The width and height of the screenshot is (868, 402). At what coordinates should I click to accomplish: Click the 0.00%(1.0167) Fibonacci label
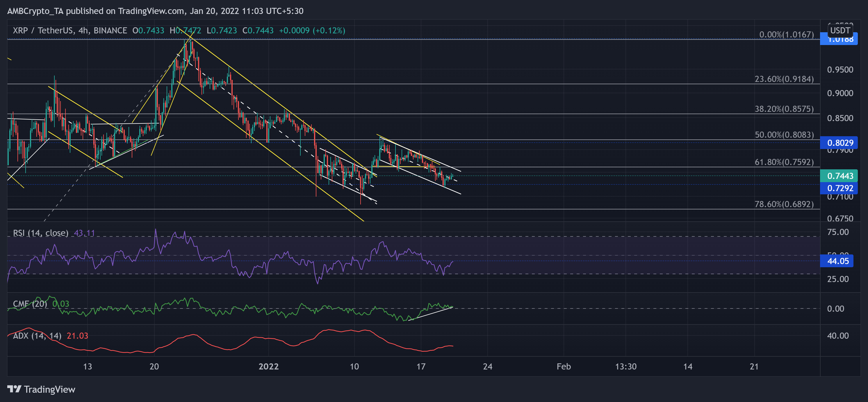[x=787, y=35]
